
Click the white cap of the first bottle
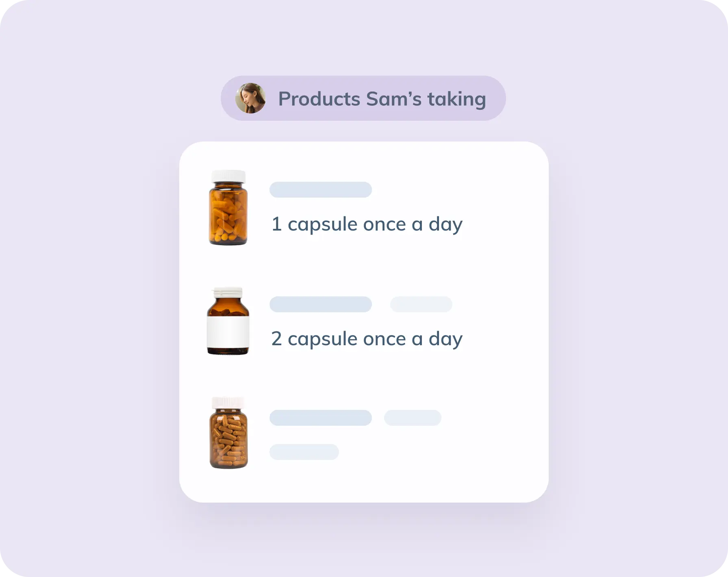[228, 176]
